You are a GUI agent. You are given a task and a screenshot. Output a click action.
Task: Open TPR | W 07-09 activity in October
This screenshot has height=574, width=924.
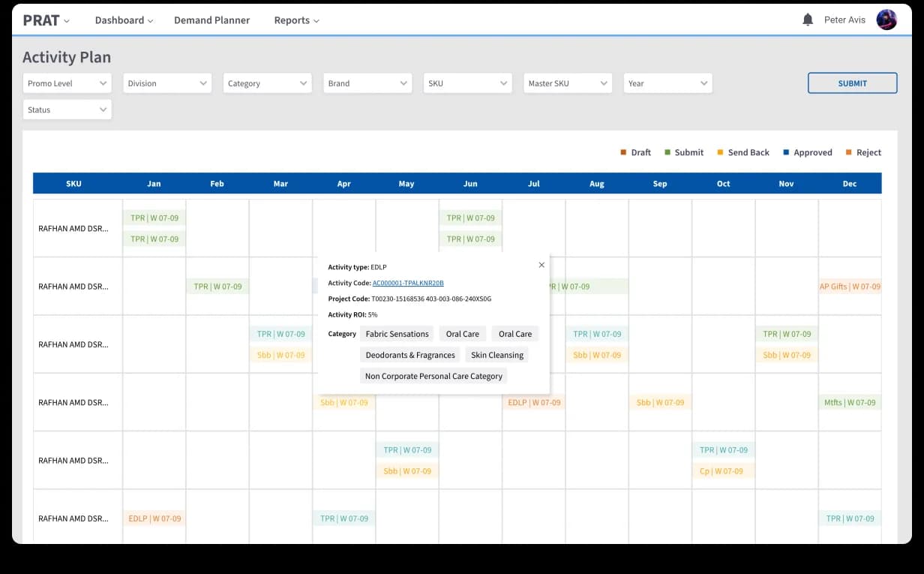coord(723,450)
